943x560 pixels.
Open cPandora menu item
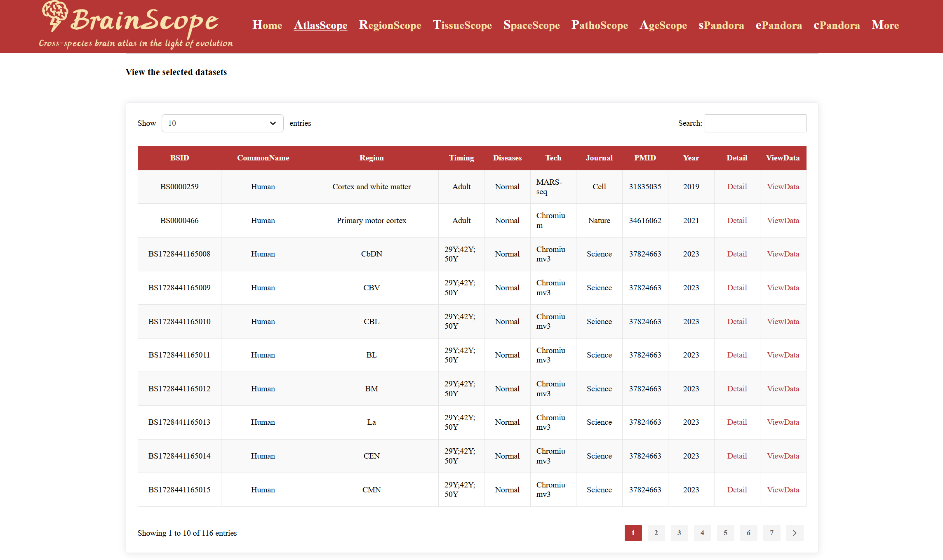tap(837, 25)
